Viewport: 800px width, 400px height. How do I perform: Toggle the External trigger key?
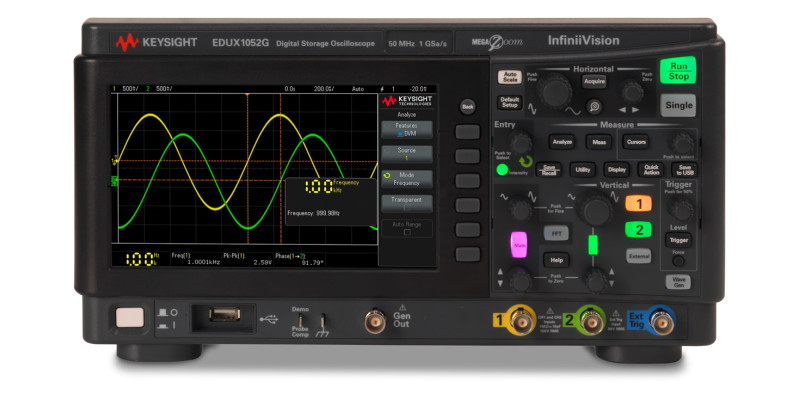[x=639, y=256]
